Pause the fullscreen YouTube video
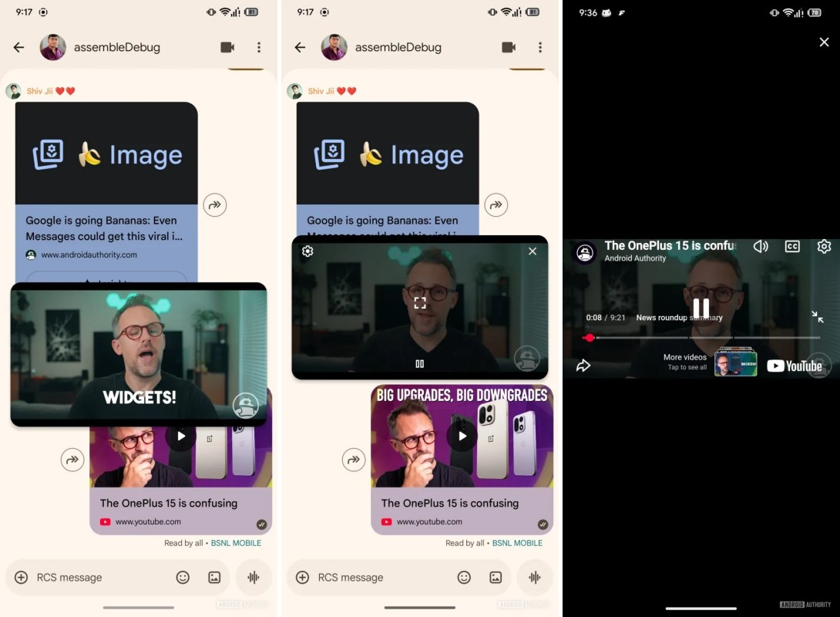Image resolution: width=840 pixels, height=617 pixels. click(701, 308)
